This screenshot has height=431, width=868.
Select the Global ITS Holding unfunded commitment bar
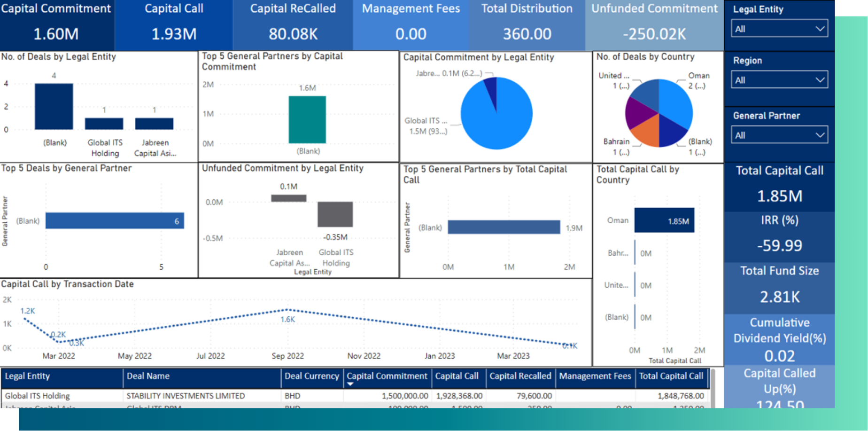click(x=335, y=214)
